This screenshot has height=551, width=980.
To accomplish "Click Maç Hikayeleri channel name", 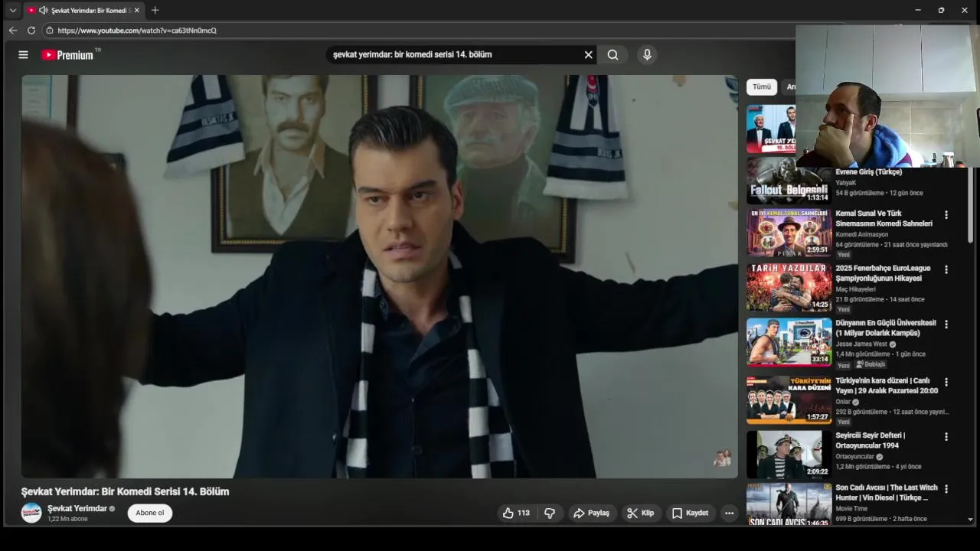I will click(x=855, y=289).
